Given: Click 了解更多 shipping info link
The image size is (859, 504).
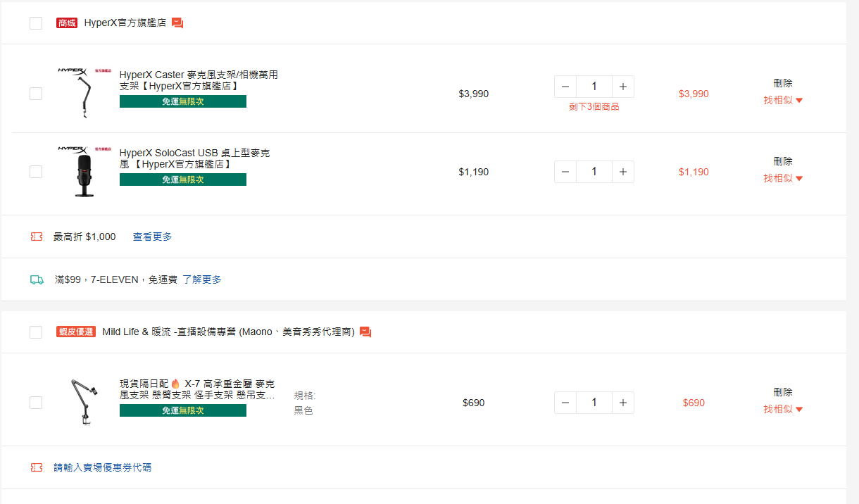Looking at the screenshot, I should (201, 279).
